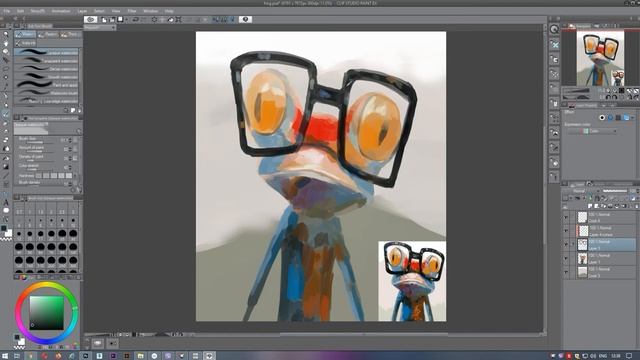
Task: Click the reference frog thumbnail on canvas
Action: coord(412,281)
